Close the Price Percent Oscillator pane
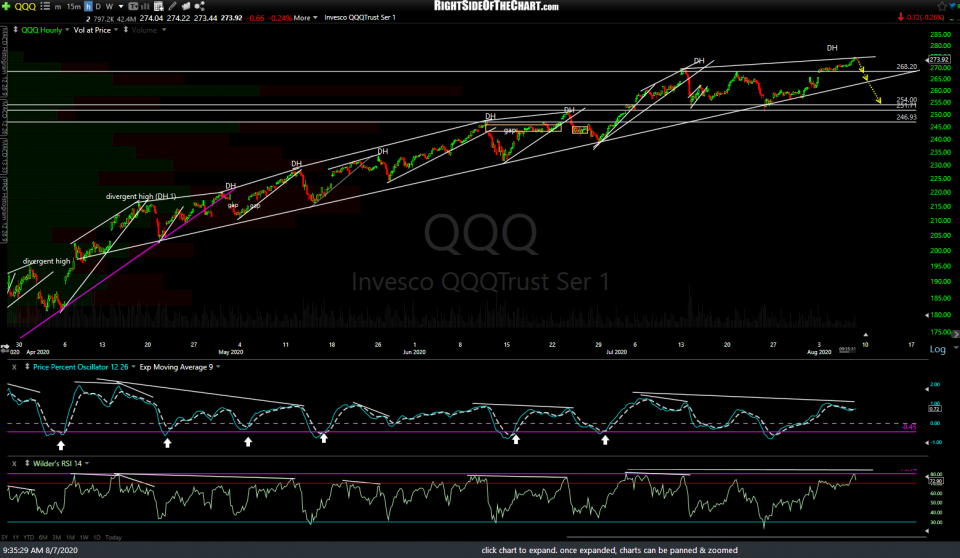The width and height of the screenshot is (960, 558). tap(14, 367)
